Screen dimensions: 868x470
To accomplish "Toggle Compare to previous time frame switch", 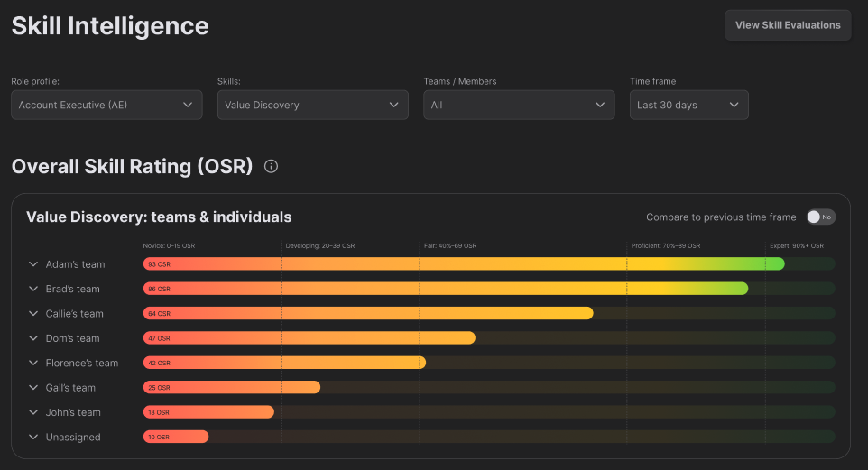I will [820, 217].
